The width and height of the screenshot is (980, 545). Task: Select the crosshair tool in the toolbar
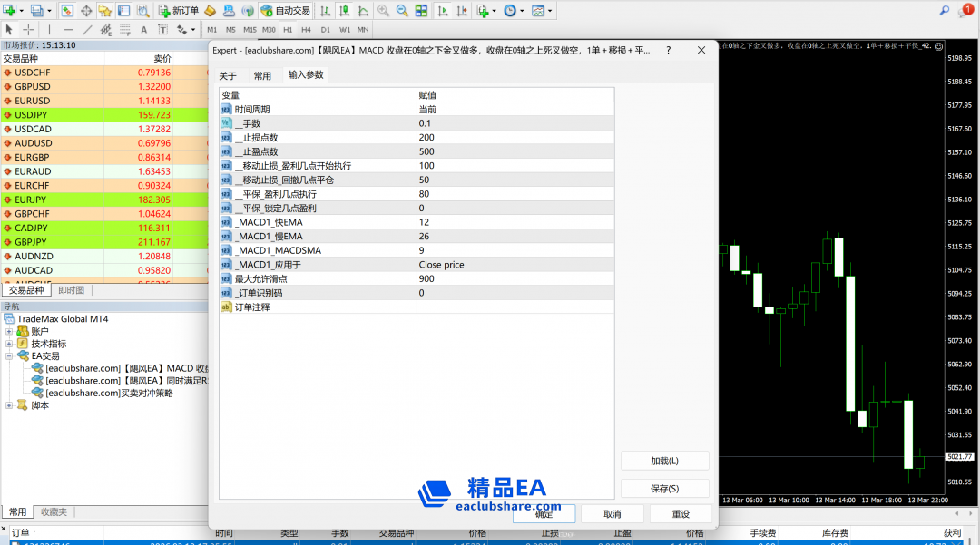tap(29, 30)
